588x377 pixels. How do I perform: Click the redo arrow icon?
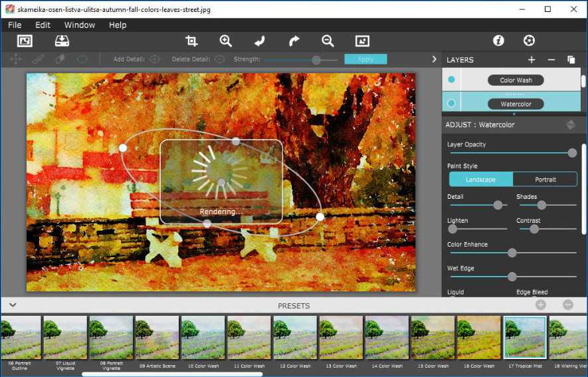(294, 41)
